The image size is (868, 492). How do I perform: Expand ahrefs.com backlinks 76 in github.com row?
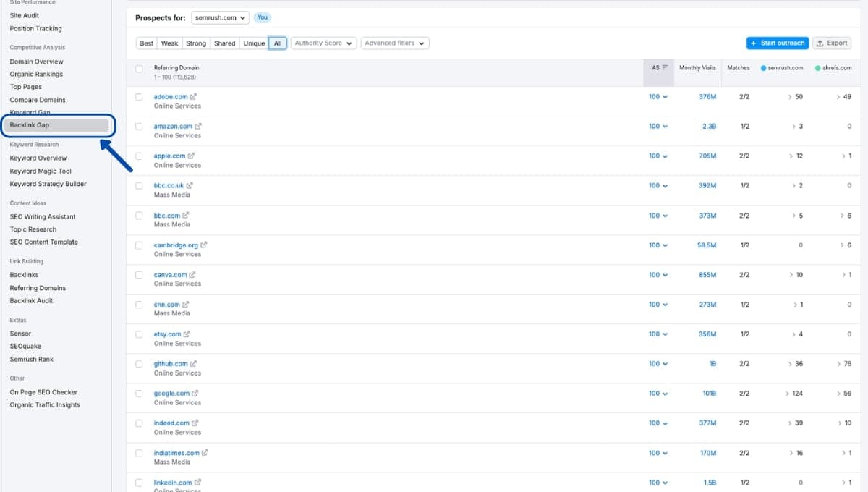(x=844, y=364)
